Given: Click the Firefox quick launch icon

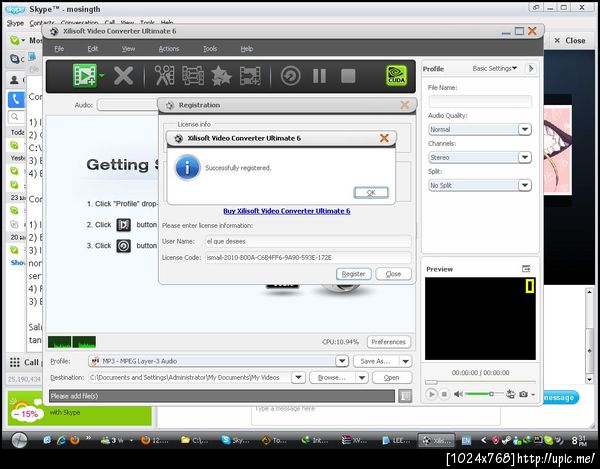Looking at the screenshot, I should coord(75,440).
